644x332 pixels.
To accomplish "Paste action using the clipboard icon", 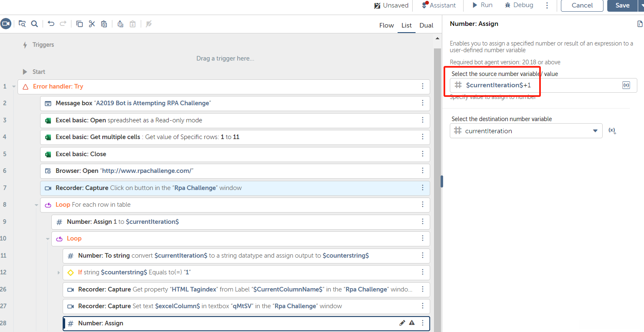I will [104, 24].
